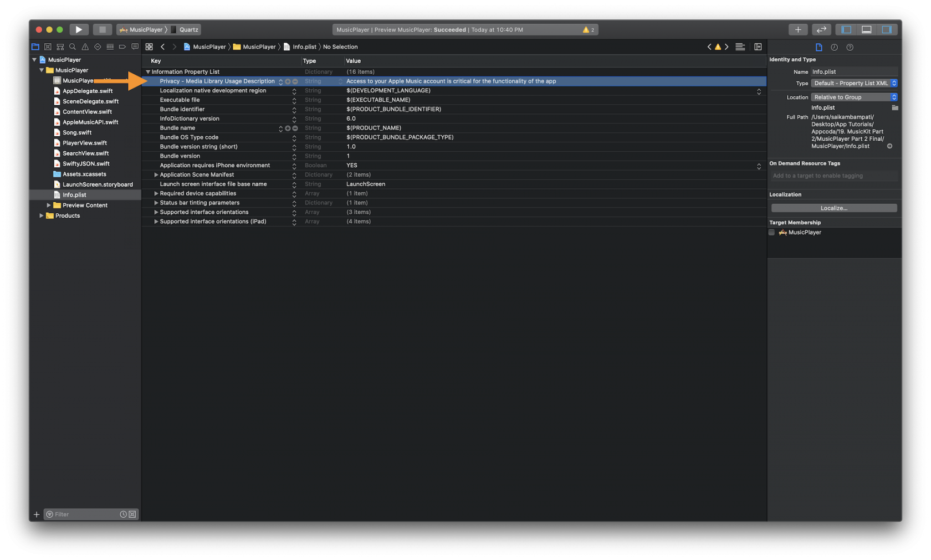This screenshot has width=931, height=560.
Task: Toggle the assistant editor (double arrows)
Action: point(821,29)
